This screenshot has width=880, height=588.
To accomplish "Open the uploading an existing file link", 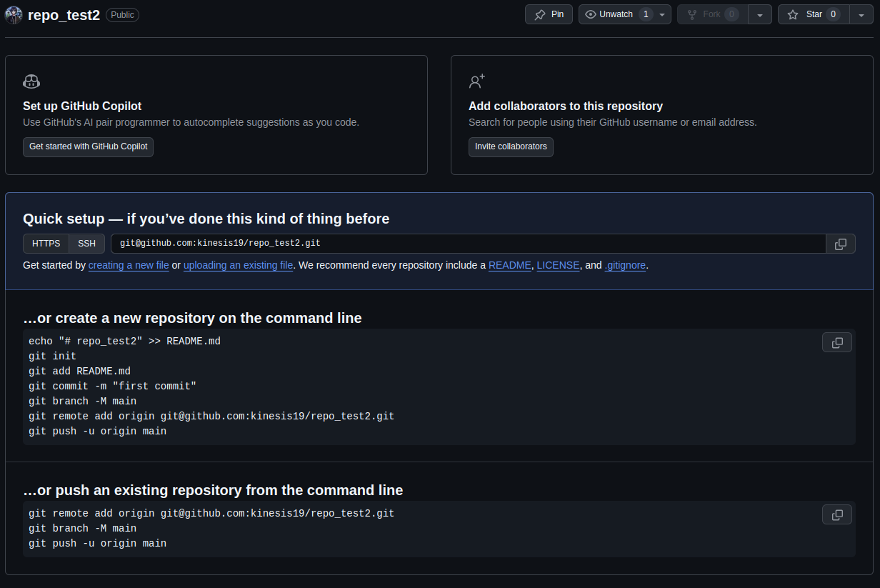I will click(239, 265).
